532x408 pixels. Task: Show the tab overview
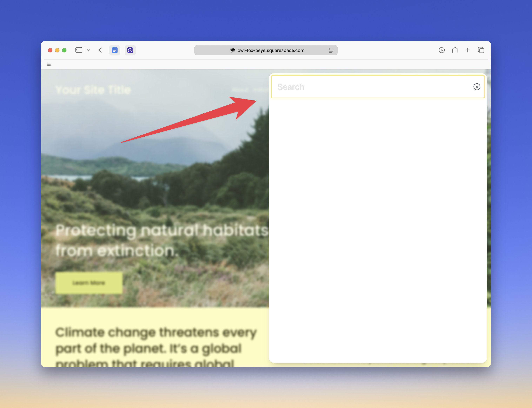[481, 50]
